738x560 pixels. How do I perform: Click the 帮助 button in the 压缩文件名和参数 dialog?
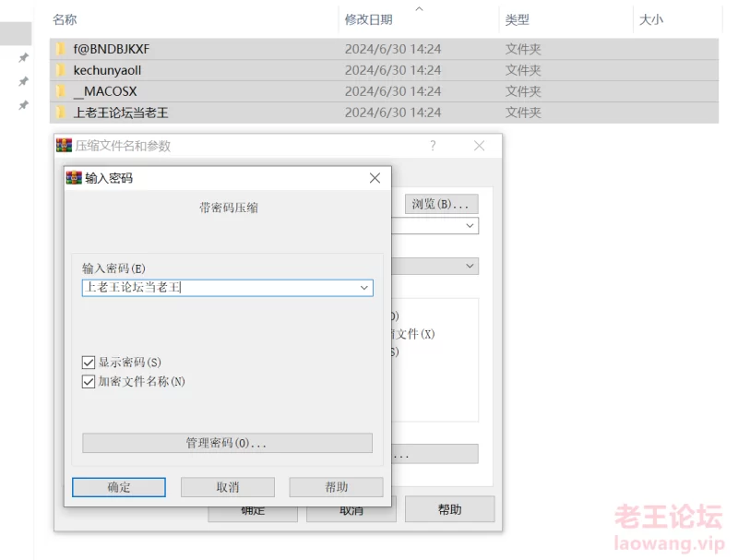(449, 509)
